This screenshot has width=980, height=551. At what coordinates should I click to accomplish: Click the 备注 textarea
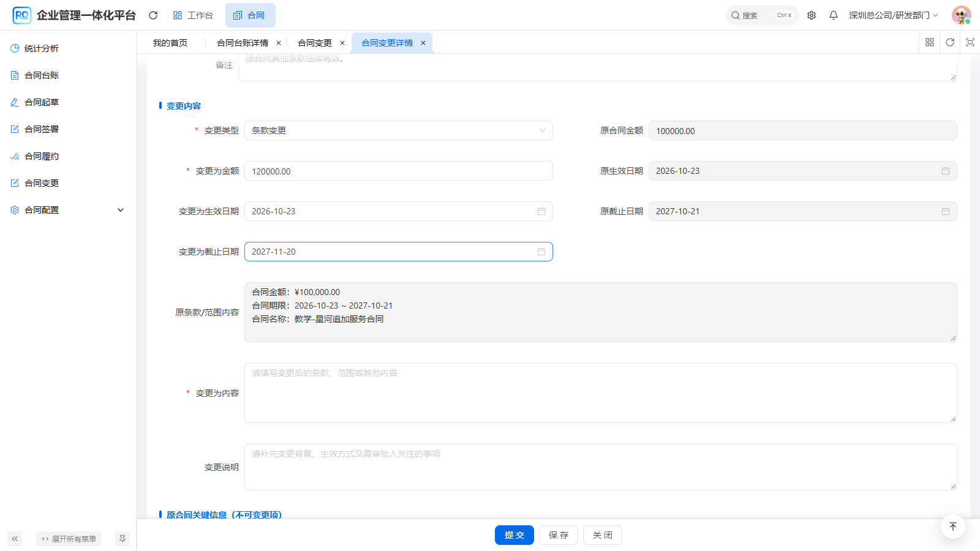[x=598, y=67]
